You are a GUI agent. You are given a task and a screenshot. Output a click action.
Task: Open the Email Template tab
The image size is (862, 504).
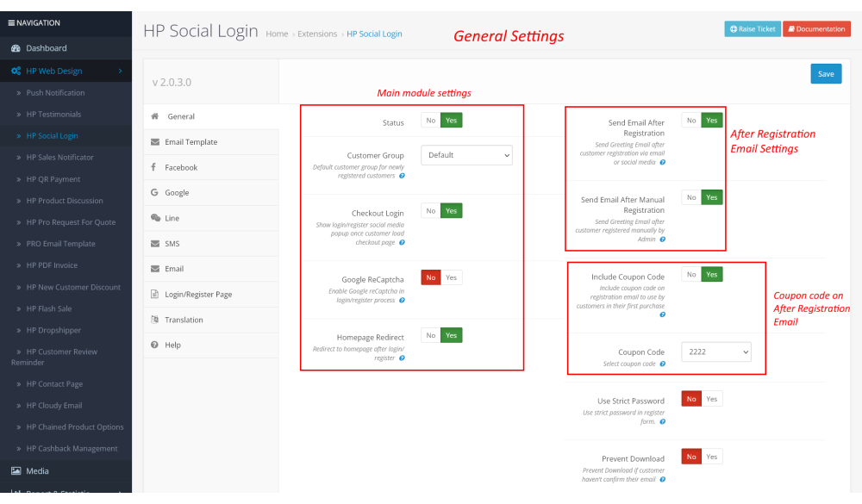211,142
